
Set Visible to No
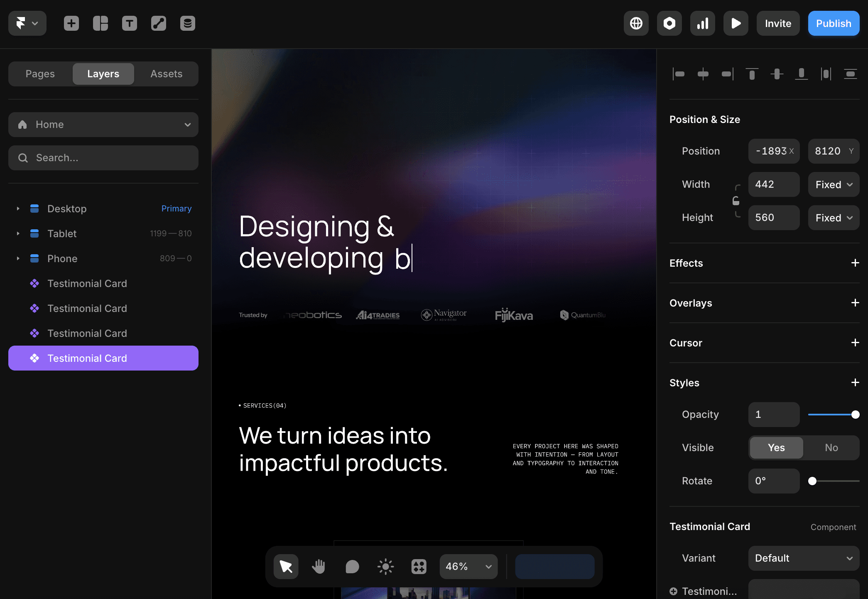coord(831,448)
